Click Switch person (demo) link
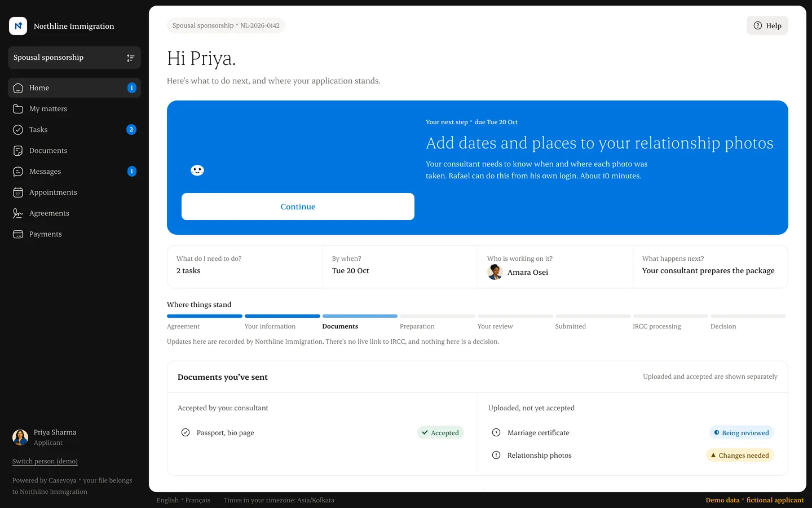The width and height of the screenshot is (812, 508). click(45, 461)
